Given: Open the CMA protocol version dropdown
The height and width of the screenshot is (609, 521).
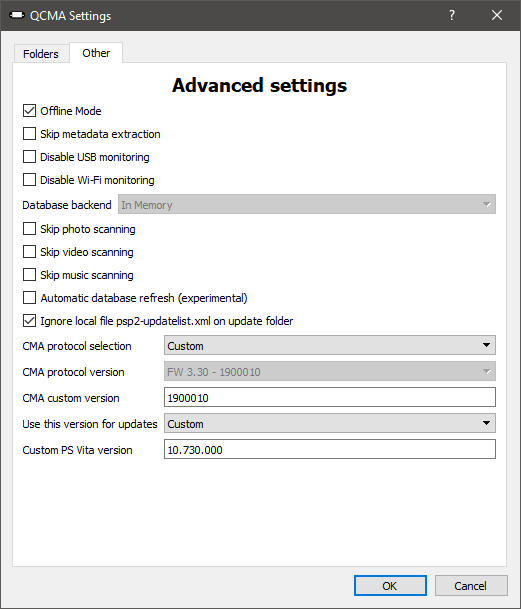Looking at the screenshot, I should pos(330,372).
